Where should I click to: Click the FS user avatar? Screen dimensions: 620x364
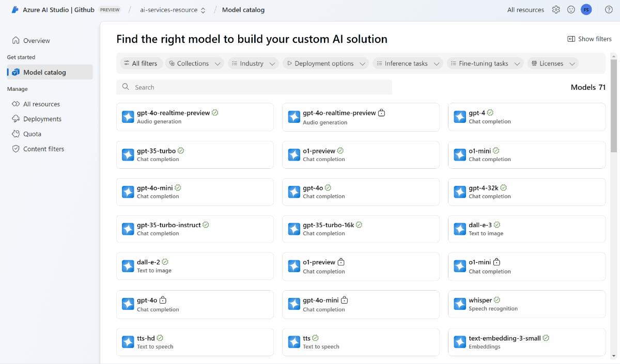click(x=586, y=10)
